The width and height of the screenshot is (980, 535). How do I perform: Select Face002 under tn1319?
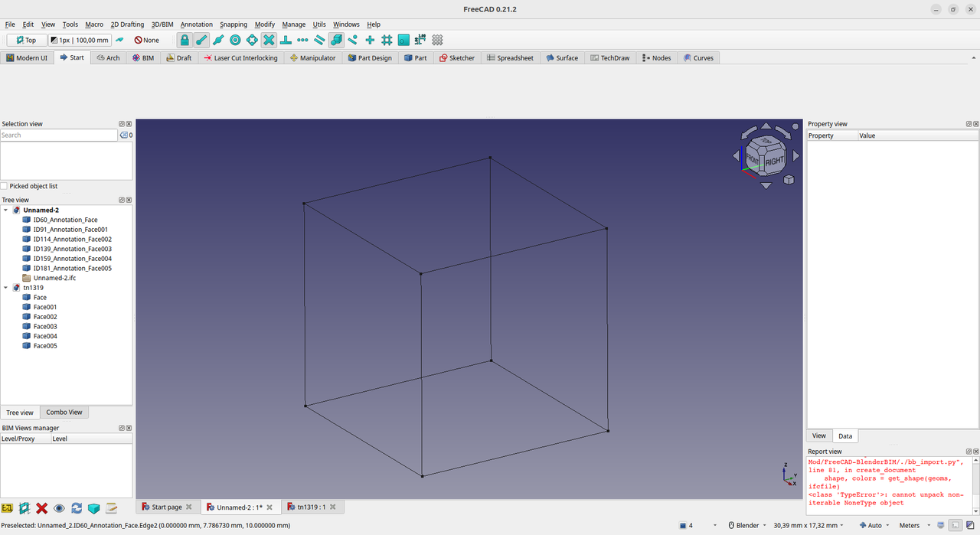tap(40, 317)
